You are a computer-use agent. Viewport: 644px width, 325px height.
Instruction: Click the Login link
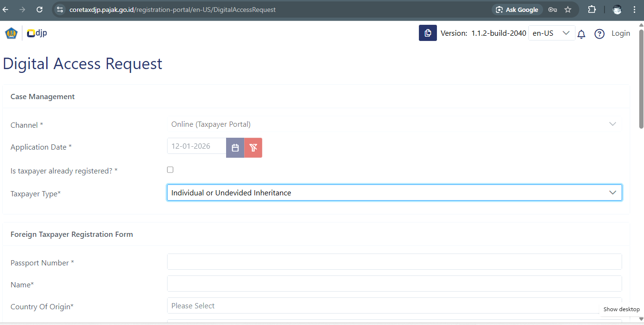point(621,33)
